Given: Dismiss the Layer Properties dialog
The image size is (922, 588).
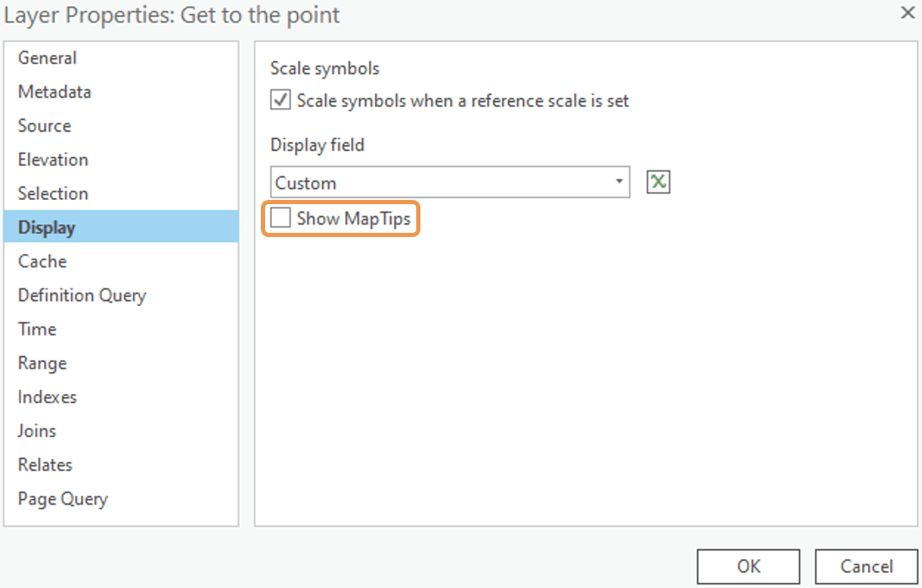Looking at the screenshot, I should click(908, 13).
